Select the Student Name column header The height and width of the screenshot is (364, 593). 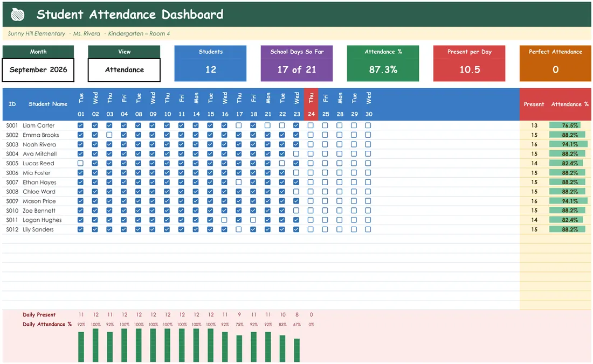47,104
